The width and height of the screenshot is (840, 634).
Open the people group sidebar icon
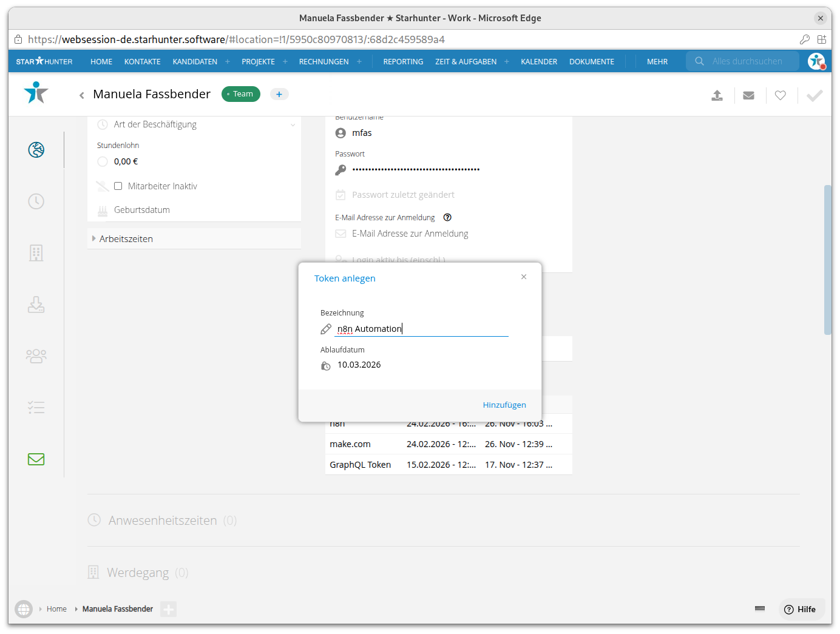pyautogui.click(x=36, y=356)
